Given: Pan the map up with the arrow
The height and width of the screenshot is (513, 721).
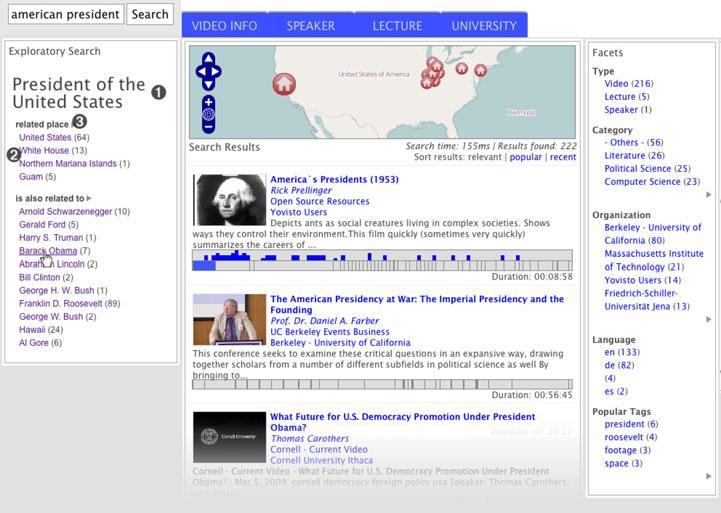Looking at the screenshot, I should point(208,58).
